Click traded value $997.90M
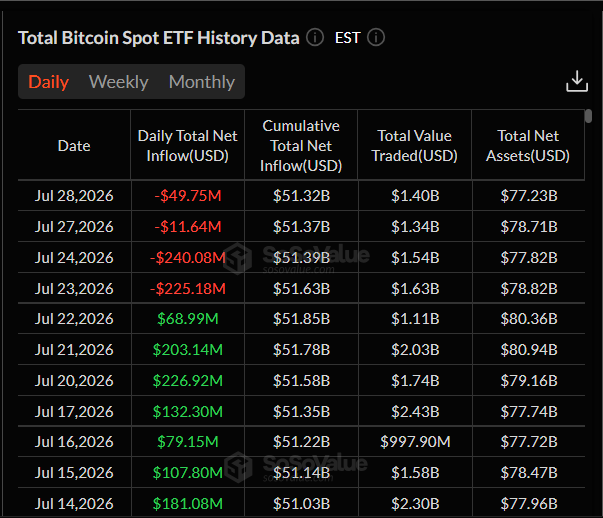 pos(415,442)
